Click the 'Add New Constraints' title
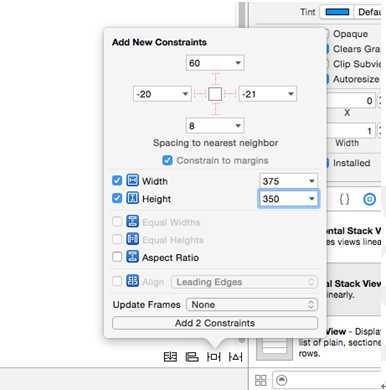The height and width of the screenshot is (390, 386). coord(159,42)
